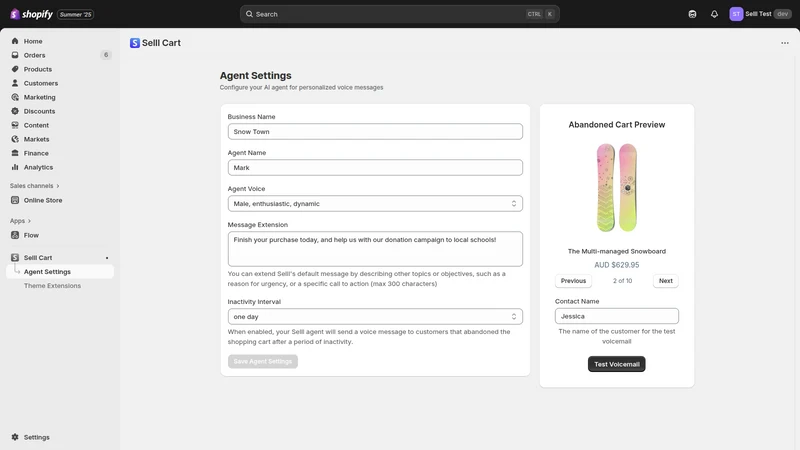Select Agent Settings in sidebar
Viewport: 800px width, 450px height.
coord(47,272)
